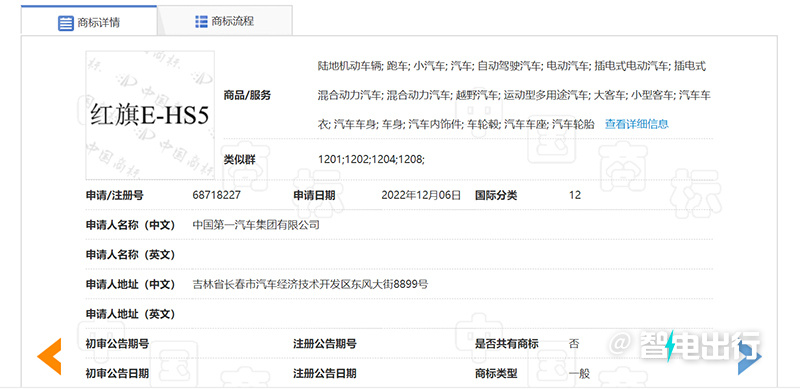This screenshot has height=389, width=800.
Task: Click the 申请日期 label
Action: (314, 196)
